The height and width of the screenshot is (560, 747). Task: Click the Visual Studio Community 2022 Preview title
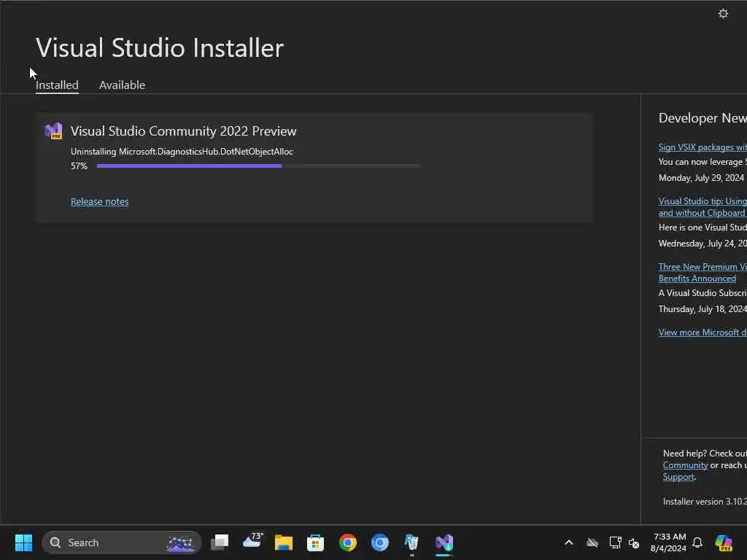(183, 131)
